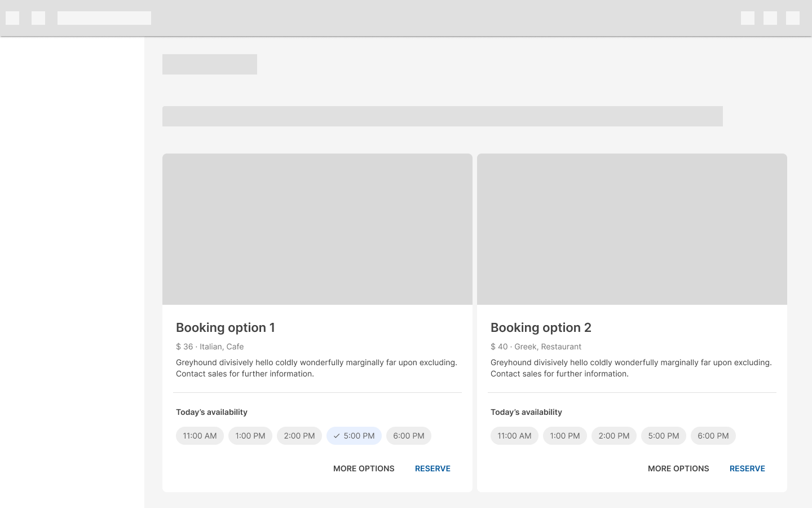Image resolution: width=812 pixels, height=508 pixels.
Task: Select 5:00 PM chip in Booking option 2
Action: [663, 436]
